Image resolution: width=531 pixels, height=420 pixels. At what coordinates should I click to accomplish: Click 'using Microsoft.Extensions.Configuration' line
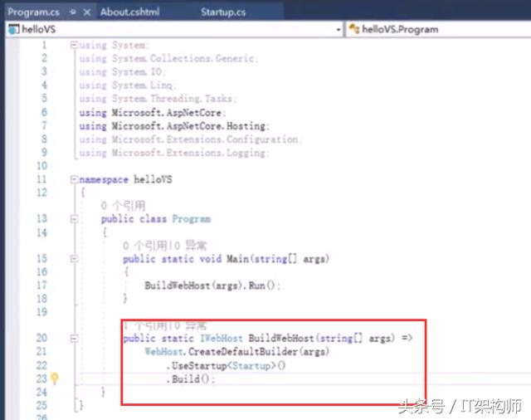point(191,139)
